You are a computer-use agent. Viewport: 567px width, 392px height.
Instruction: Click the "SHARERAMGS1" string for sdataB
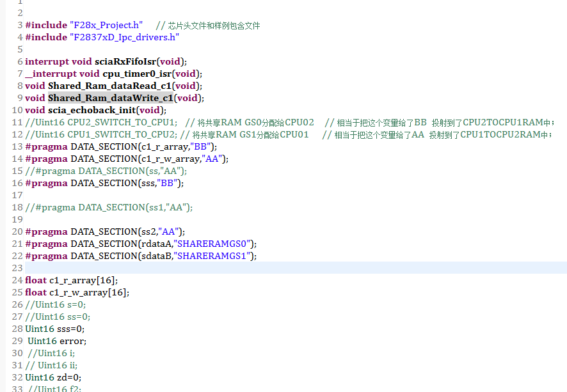click(212, 256)
